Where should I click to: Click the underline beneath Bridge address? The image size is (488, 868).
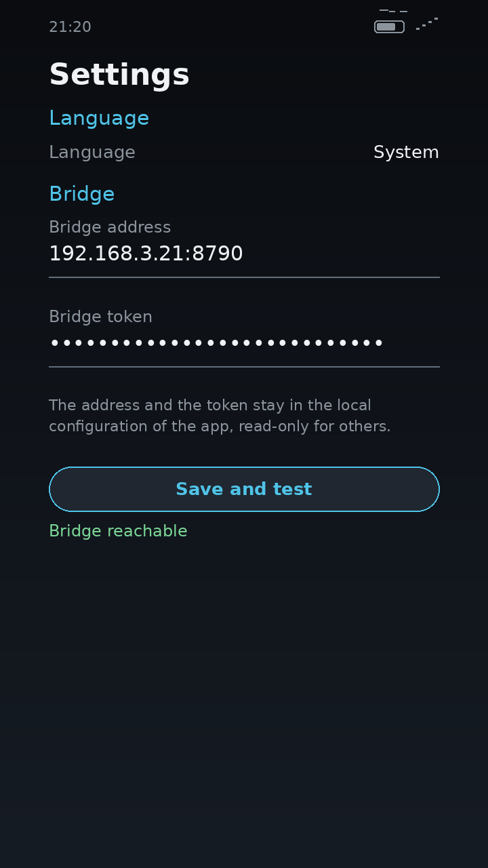[x=244, y=277]
